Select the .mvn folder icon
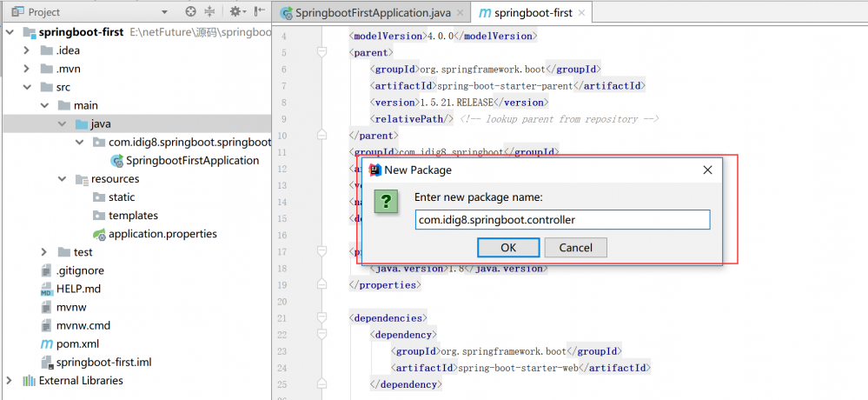The width and height of the screenshot is (868, 400). (47, 69)
